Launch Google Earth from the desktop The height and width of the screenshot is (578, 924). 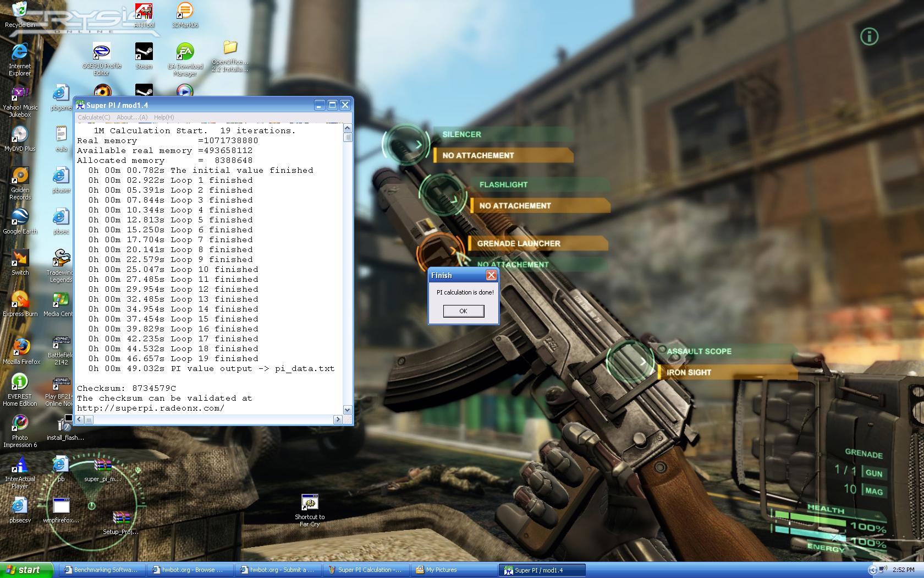tap(20, 221)
